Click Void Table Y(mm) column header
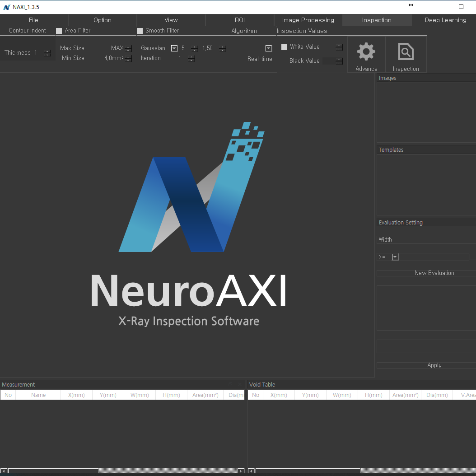Image resolution: width=476 pixels, height=476 pixels. pyautogui.click(x=310, y=395)
